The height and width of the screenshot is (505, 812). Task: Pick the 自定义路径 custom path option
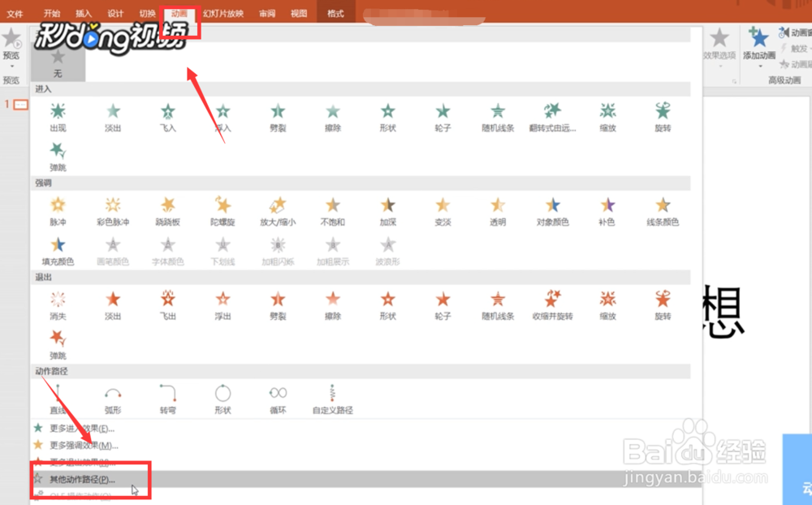click(x=333, y=399)
